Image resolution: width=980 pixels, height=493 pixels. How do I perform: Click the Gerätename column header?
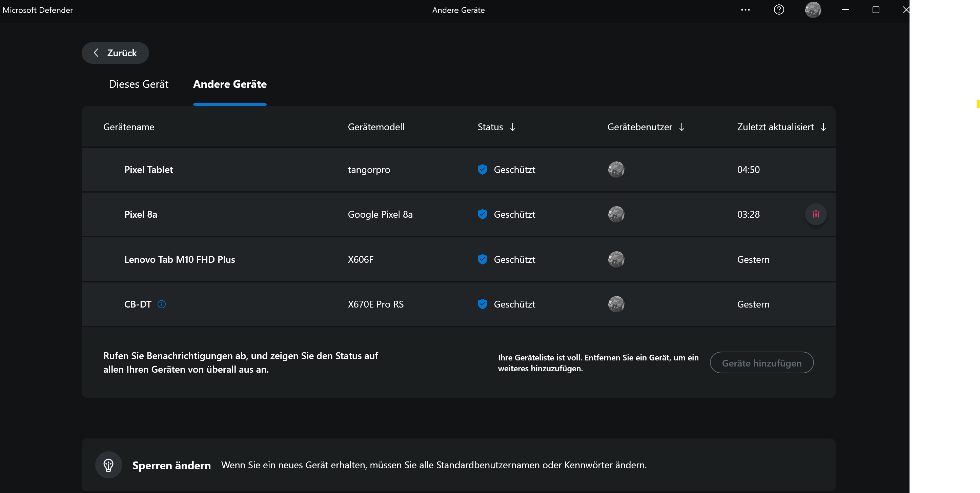(128, 127)
